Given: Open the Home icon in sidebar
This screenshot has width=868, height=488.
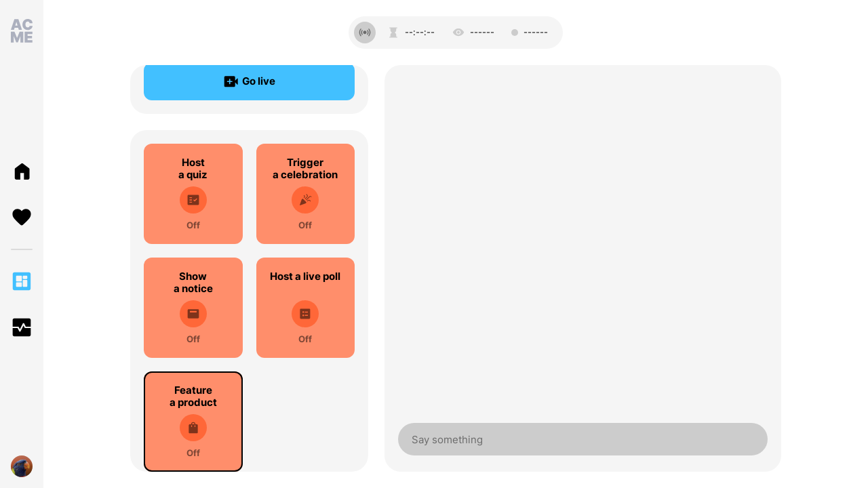Looking at the screenshot, I should (x=22, y=171).
